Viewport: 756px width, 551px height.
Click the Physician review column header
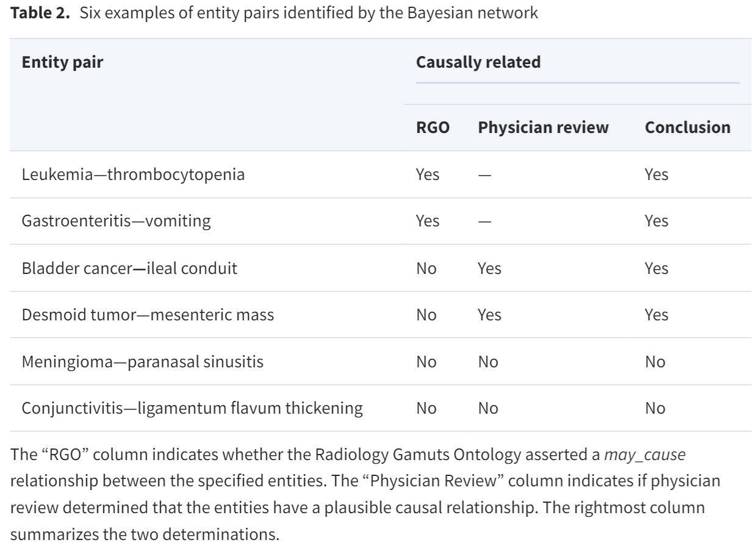[544, 128]
